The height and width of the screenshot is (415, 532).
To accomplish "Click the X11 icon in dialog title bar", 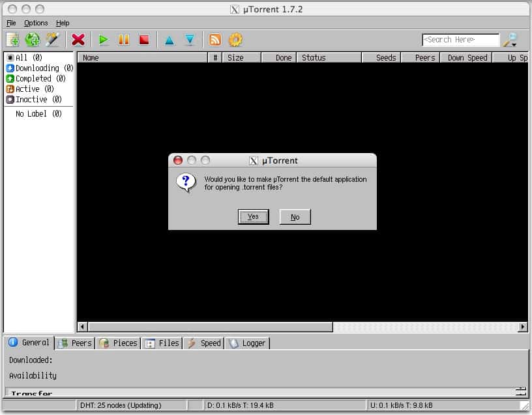I will tap(254, 160).
